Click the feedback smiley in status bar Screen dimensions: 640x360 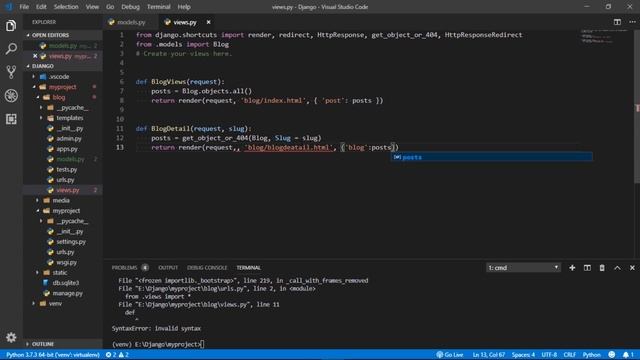(x=611, y=355)
